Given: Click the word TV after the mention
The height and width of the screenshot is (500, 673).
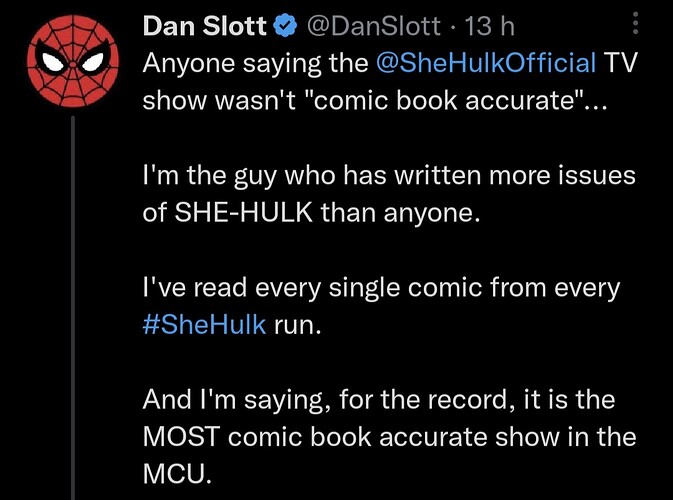Looking at the screenshot, I should (x=621, y=63).
